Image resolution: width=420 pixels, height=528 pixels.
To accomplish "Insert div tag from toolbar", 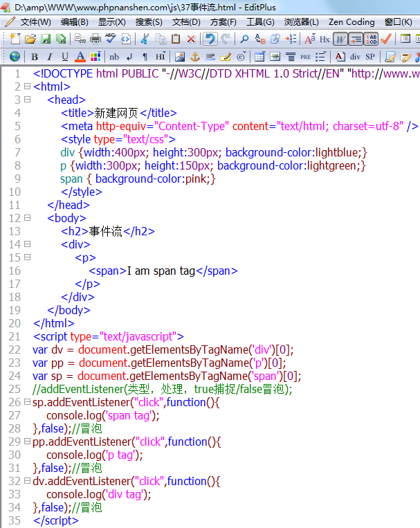I will pos(355,57).
